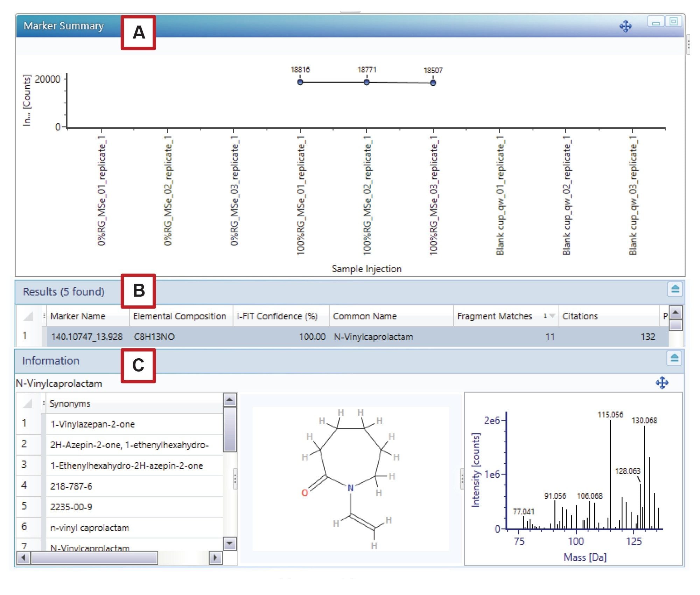Viewport: 700px width, 595px height.
Task: Click the 91.056 peak in spectrum
Action: 555,514
